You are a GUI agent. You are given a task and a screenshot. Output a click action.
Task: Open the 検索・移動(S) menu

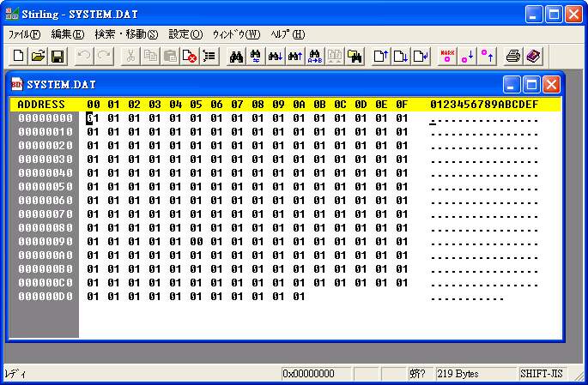coord(126,34)
